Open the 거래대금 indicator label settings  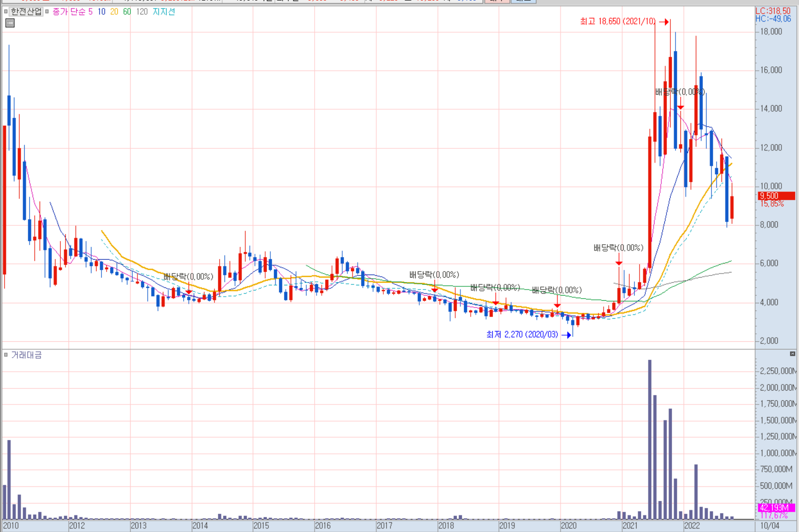coord(26,355)
